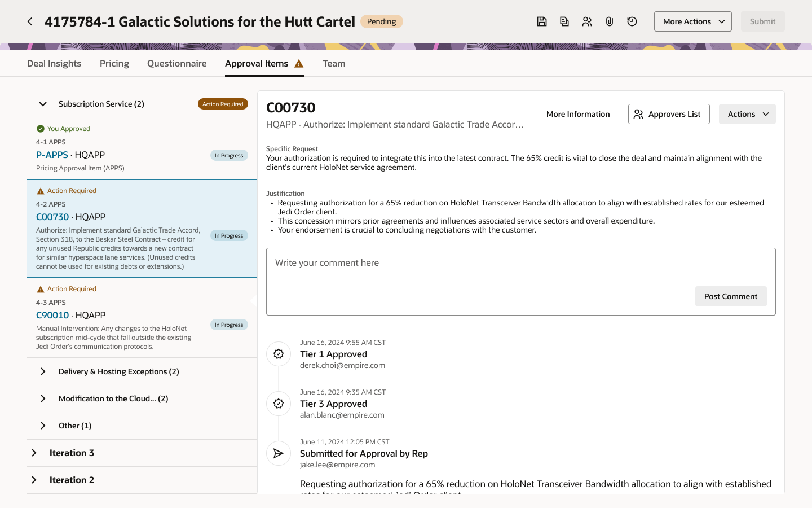Expand Iteration 3 section

[34, 453]
